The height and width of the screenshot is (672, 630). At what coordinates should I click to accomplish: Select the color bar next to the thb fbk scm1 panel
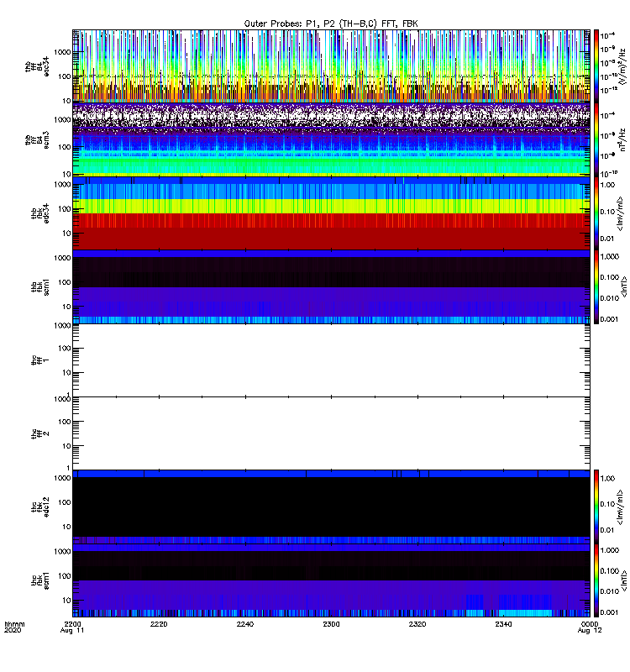596,286
